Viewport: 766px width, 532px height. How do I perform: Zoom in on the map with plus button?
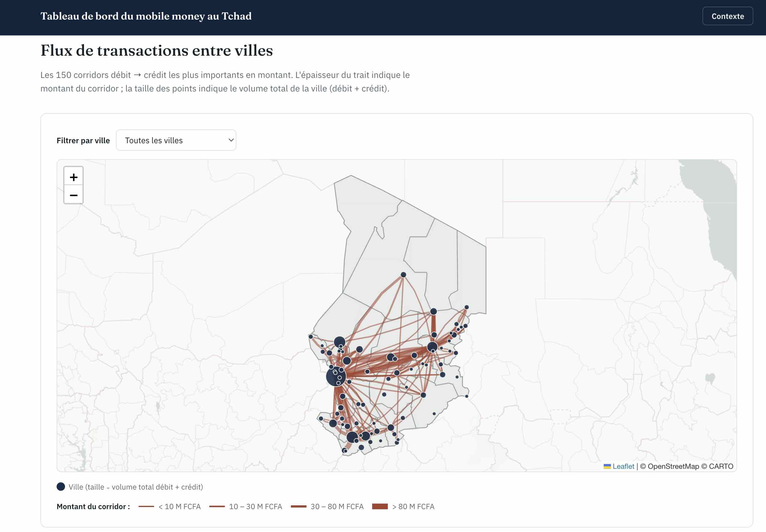pos(73,177)
